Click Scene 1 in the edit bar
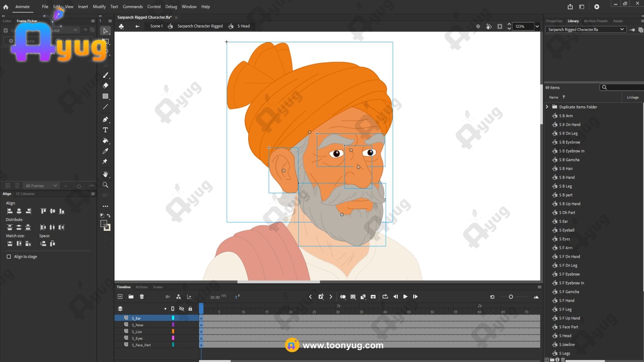 click(x=157, y=26)
